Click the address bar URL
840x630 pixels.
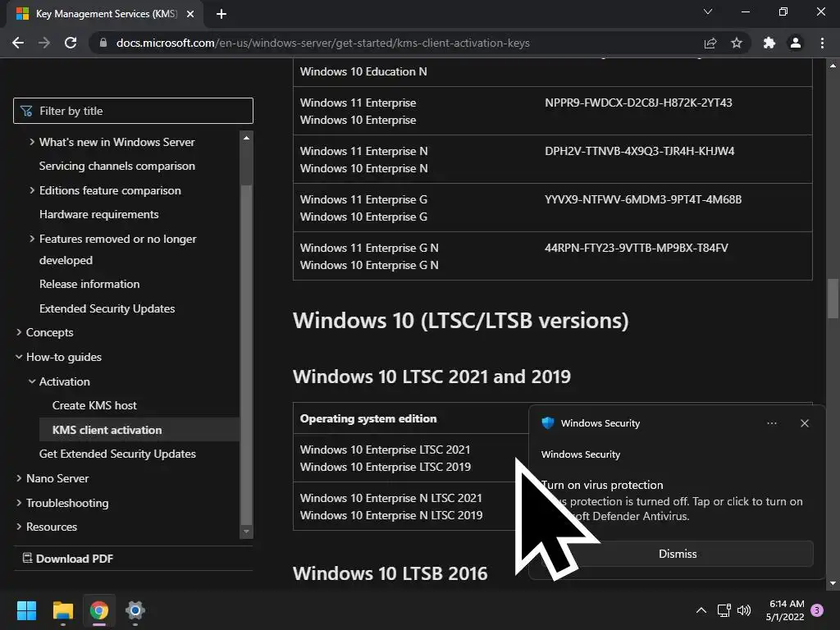323,43
